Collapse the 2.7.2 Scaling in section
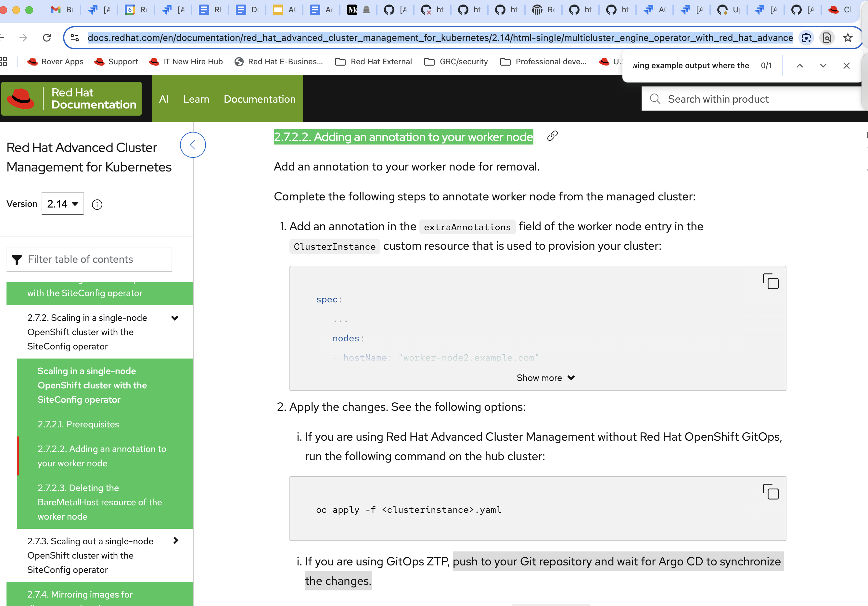Image resolution: width=868 pixels, height=606 pixels. coord(175,318)
